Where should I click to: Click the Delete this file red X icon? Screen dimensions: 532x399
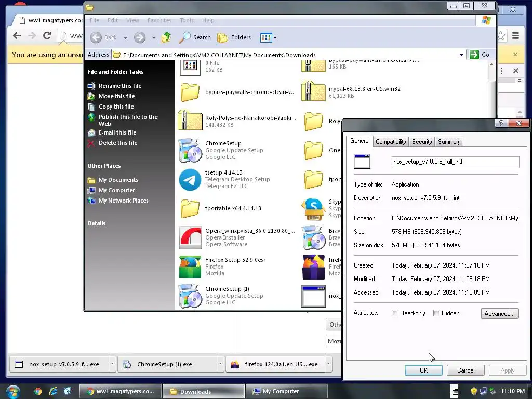91,143
